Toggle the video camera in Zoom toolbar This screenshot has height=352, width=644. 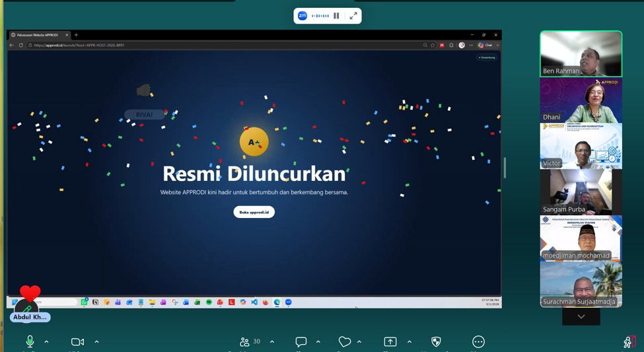77,341
